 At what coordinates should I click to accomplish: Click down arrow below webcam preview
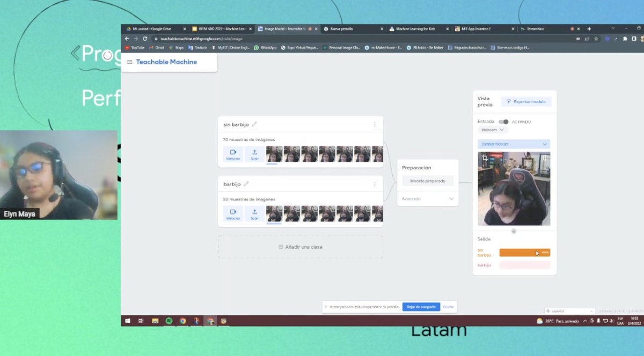point(514,231)
